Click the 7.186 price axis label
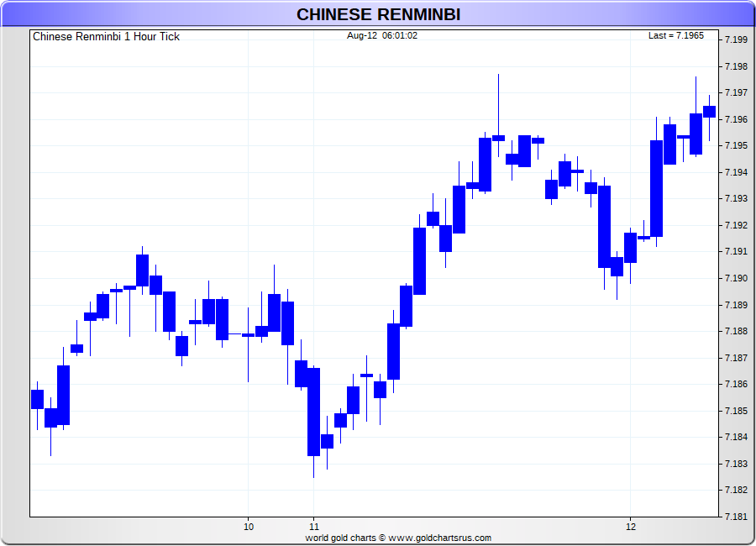The image size is (756, 546). pos(736,385)
